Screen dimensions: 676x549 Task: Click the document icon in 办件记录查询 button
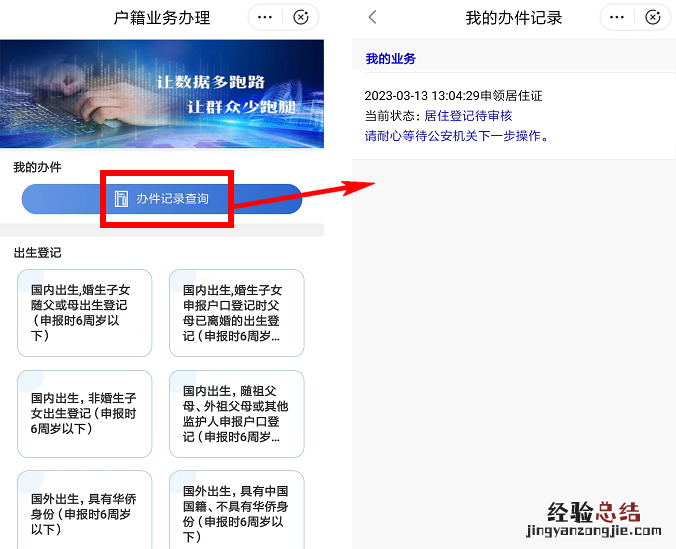pos(121,199)
